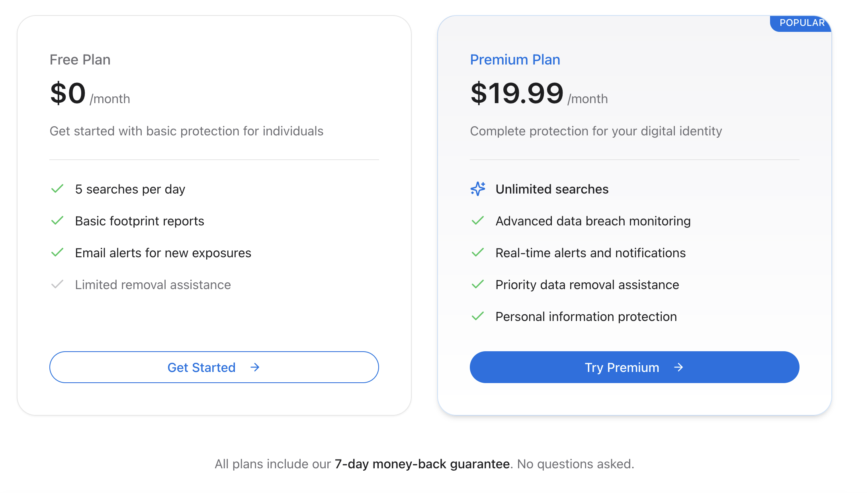Image resolution: width=868 pixels, height=493 pixels.
Task: Click the checkmark beside Advanced data breach monitoring
Action: coord(478,221)
